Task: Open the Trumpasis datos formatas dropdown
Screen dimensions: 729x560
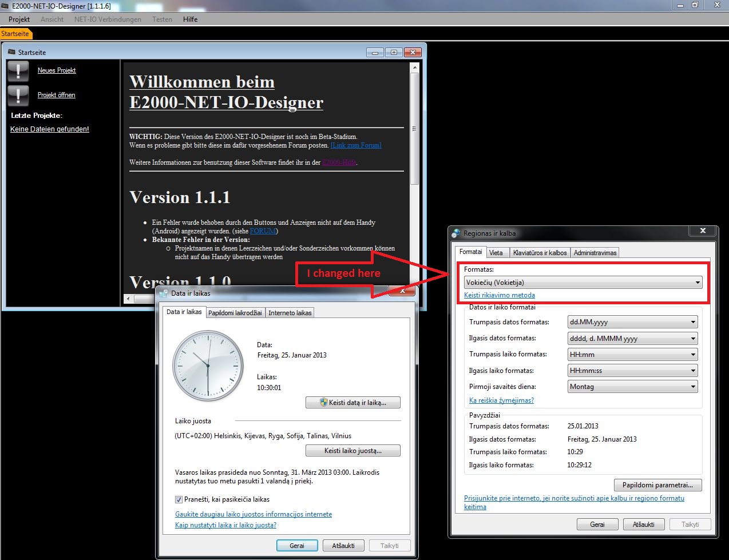Action: coord(632,322)
